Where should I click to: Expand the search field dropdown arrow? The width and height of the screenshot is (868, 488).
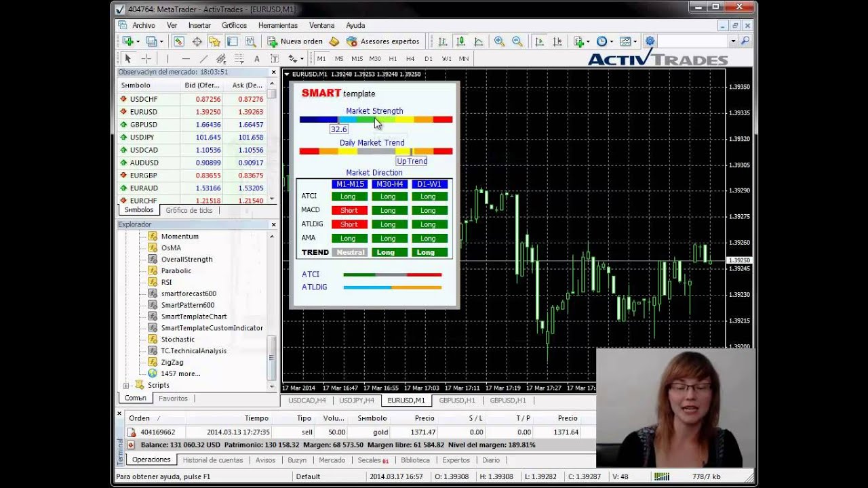(733, 41)
